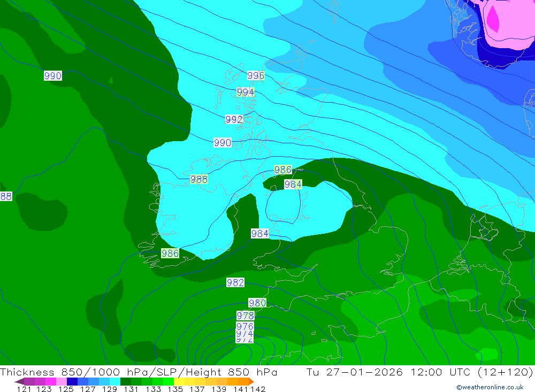Image resolution: width=535 pixels, height=392 pixels.
Task: Click the 992 isobar label
Action: tap(234, 119)
